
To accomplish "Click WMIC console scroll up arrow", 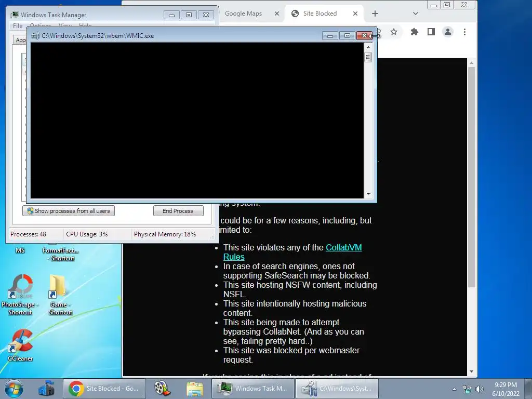I will pos(368,47).
